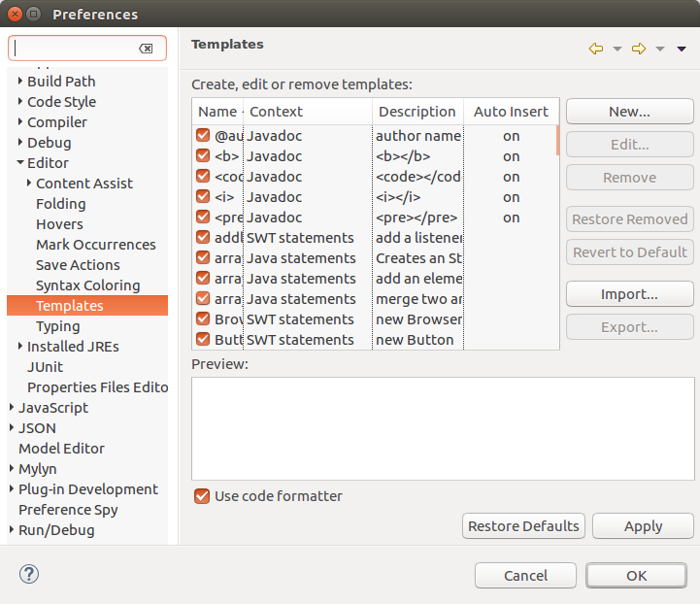
Task: Focus the preferences filter text field
Action: (87, 49)
